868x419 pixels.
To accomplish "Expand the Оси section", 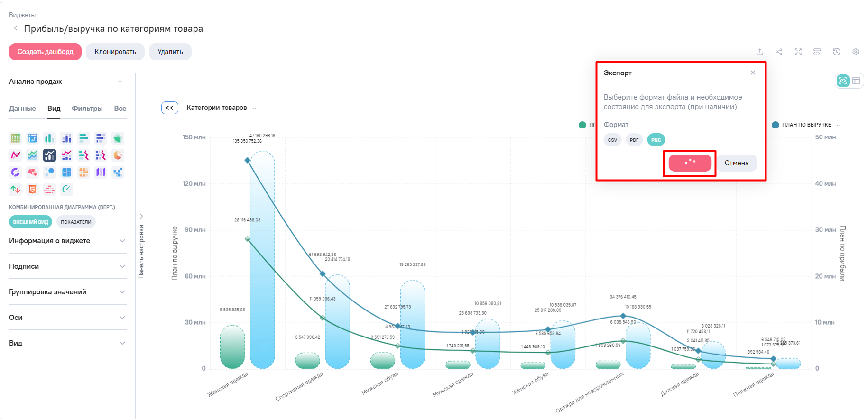I will [67, 318].
